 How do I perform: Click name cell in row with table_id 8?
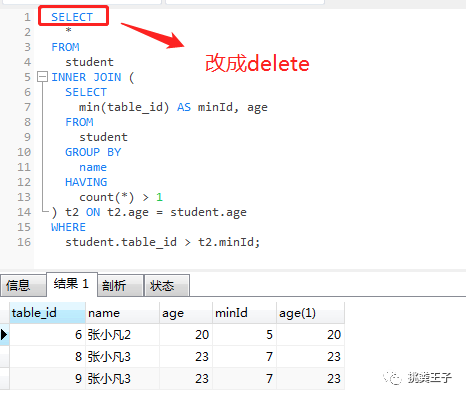pyautogui.click(x=122, y=357)
